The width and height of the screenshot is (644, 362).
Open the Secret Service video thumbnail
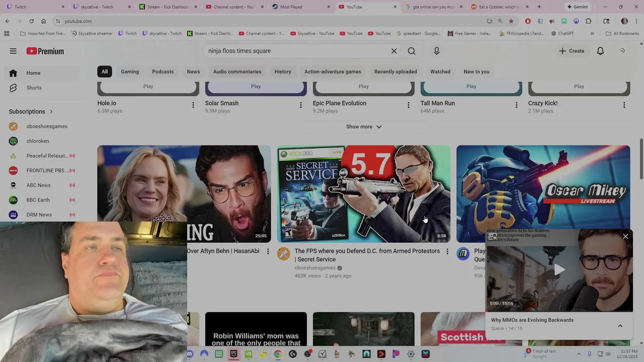pos(364,194)
